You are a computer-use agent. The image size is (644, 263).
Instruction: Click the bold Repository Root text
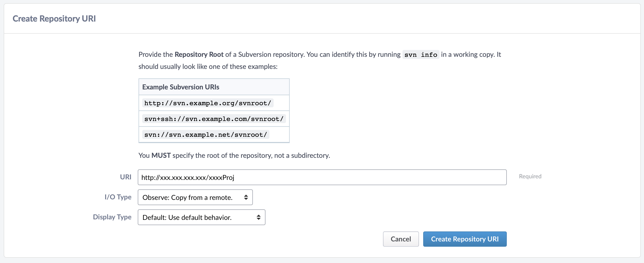pos(199,54)
